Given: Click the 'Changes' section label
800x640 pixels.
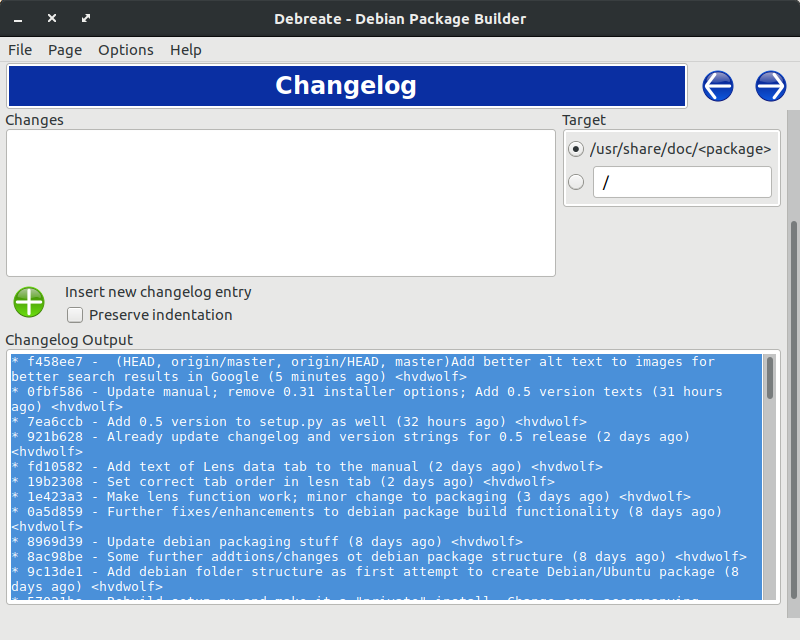Looking at the screenshot, I should click(34, 120).
